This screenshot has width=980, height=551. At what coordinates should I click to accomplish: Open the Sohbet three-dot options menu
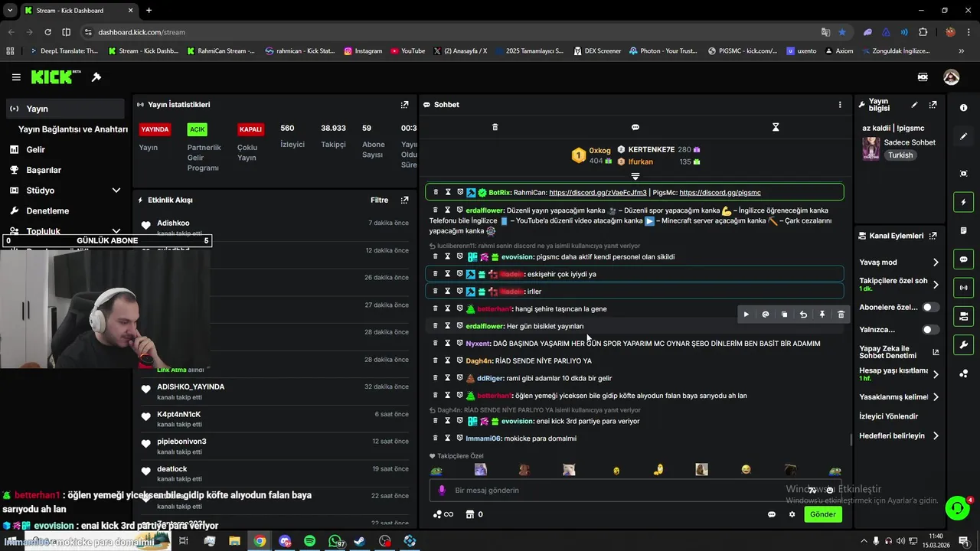[840, 105]
